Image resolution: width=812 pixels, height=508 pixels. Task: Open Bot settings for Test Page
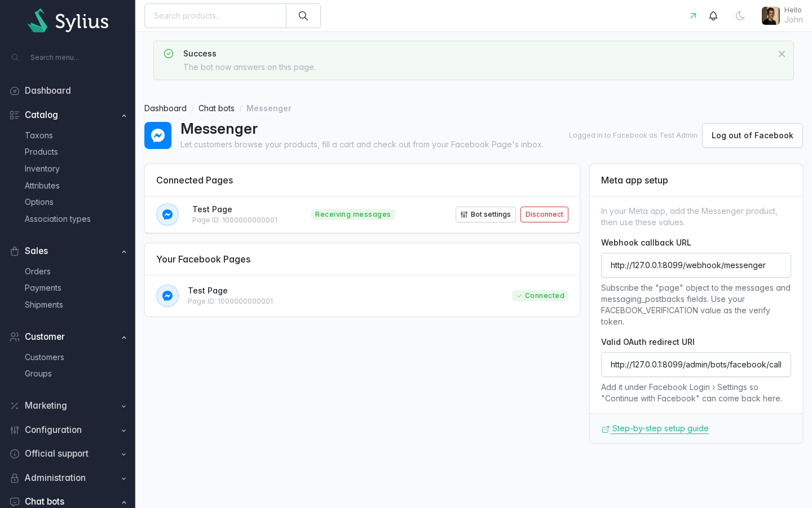click(486, 214)
